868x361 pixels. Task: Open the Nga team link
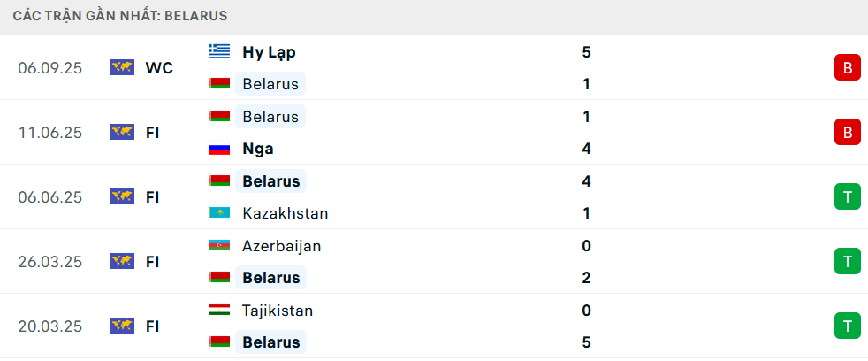(x=257, y=149)
